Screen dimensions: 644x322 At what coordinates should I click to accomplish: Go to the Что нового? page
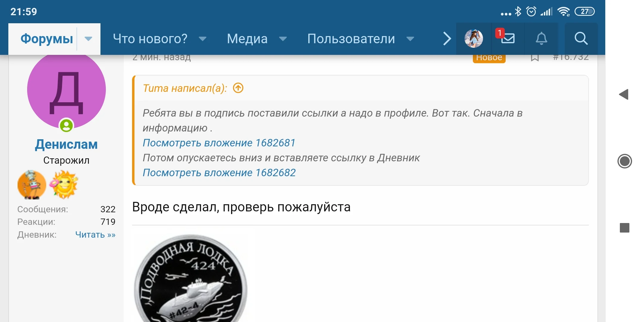click(x=150, y=38)
